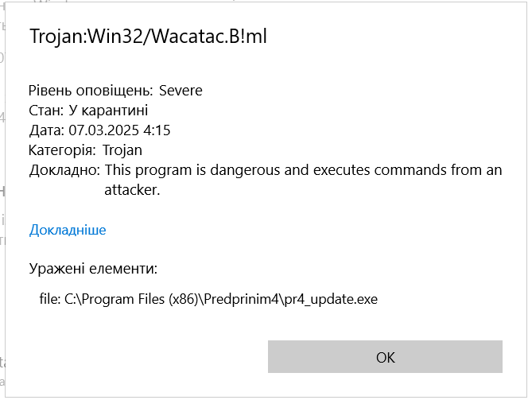The height and width of the screenshot is (400, 532).
Task: Click the Стан label
Action: pyautogui.click(x=46, y=111)
